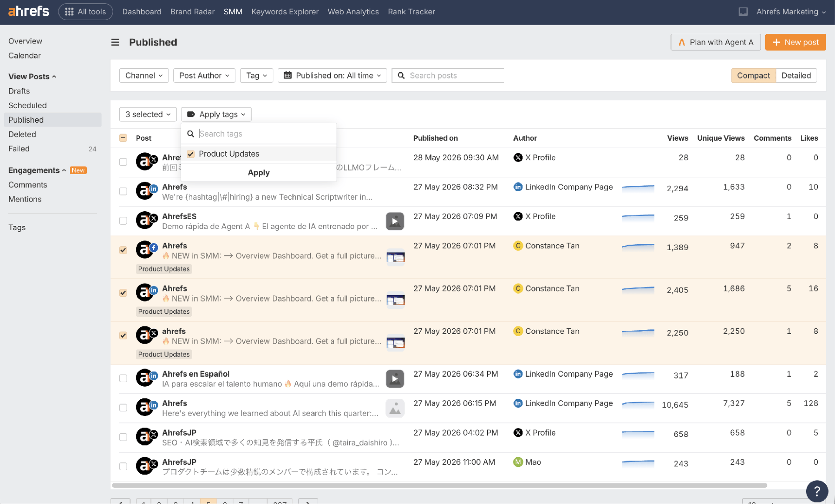Toggle the hamburger sidebar menu icon
835x504 pixels.
click(x=115, y=42)
